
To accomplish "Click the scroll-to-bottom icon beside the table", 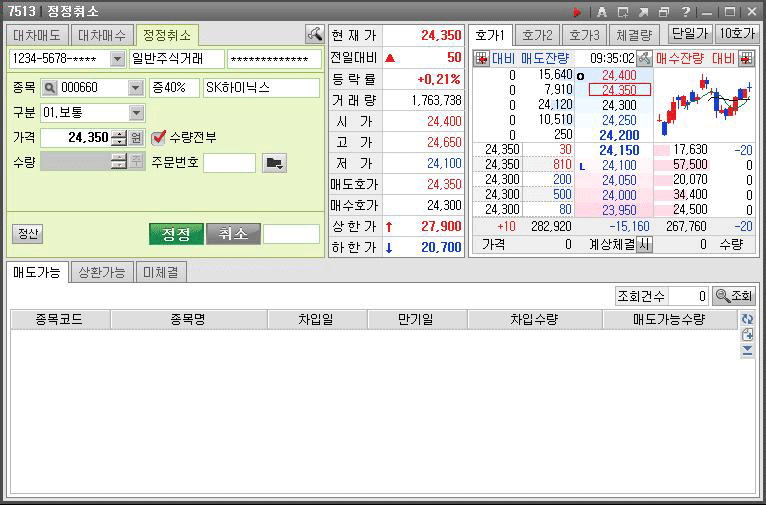I will tap(747, 351).
